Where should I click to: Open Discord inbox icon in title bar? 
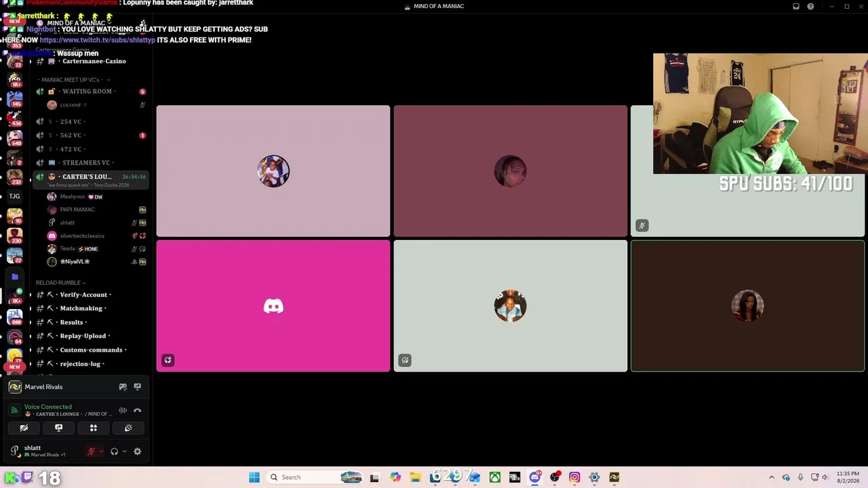click(796, 7)
